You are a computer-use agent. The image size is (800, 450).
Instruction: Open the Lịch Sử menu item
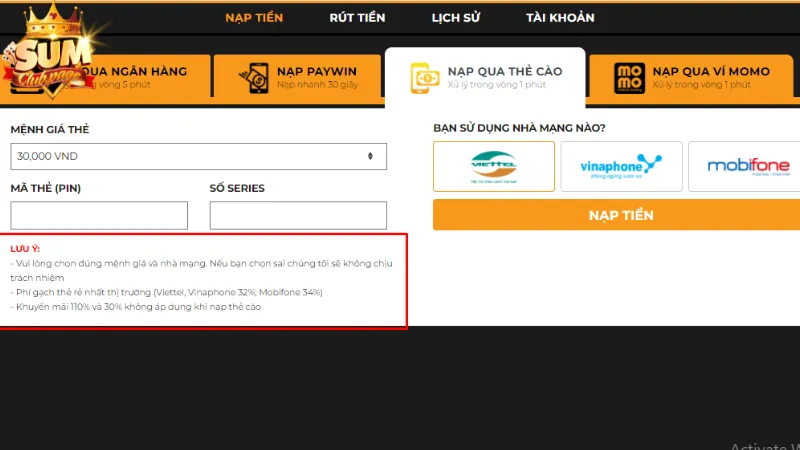pos(455,18)
